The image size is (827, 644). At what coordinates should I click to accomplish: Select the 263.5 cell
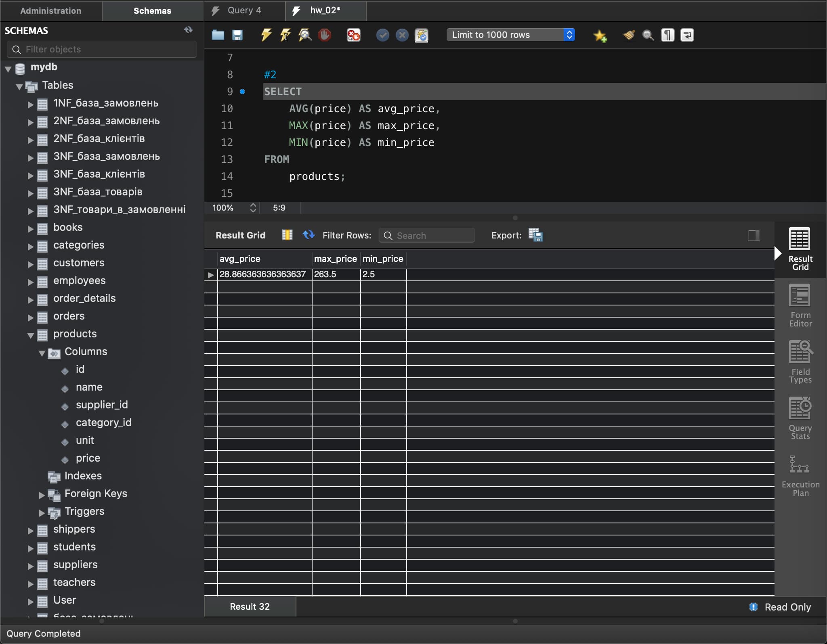[336, 274]
